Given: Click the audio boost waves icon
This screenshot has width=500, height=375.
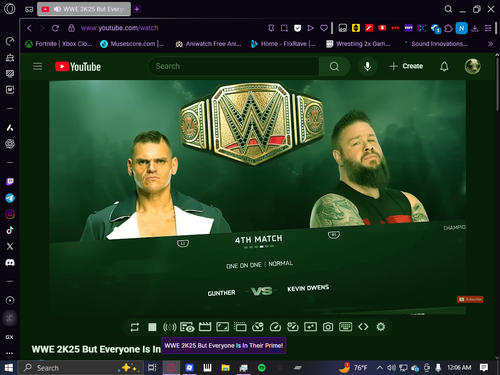Looking at the screenshot, I should 169,327.
